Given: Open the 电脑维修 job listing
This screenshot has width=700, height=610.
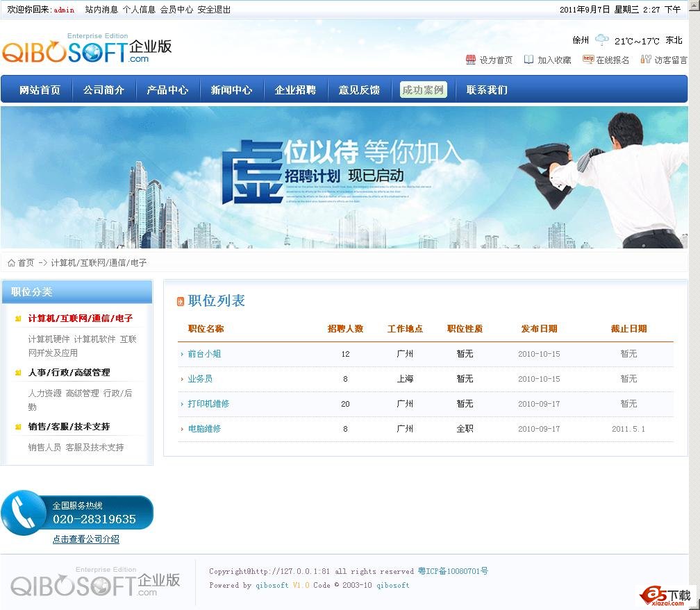Looking at the screenshot, I should tap(204, 429).
